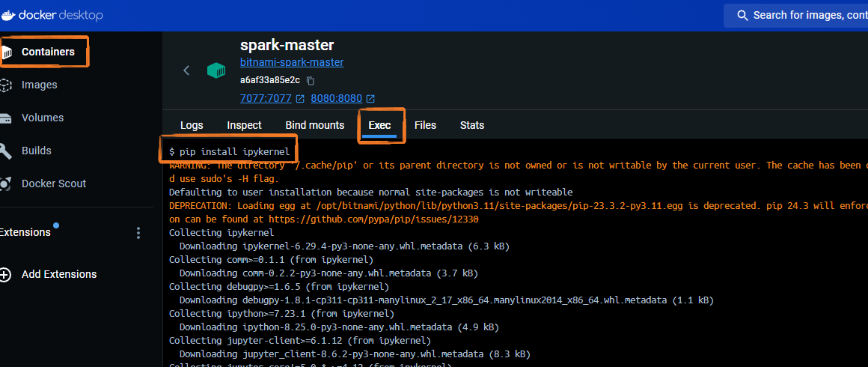Click the pip install ipykernel command line
The image size is (868, 367).
point(229,151)
